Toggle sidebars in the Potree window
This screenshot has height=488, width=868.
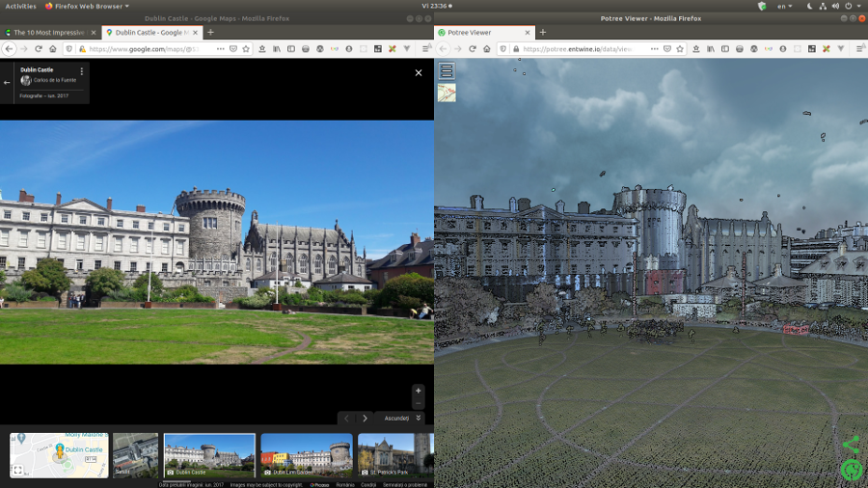(724, 48)
